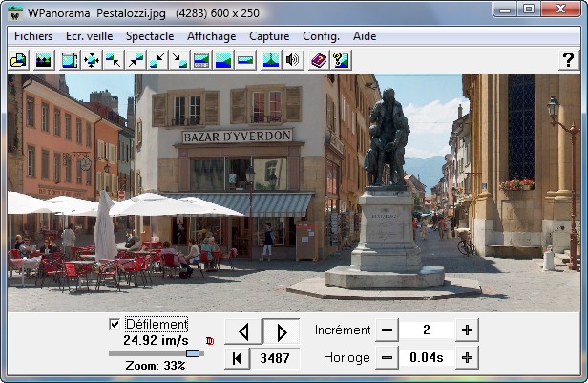
Task: Click the open image file icon
Action: tap(18, 60)
